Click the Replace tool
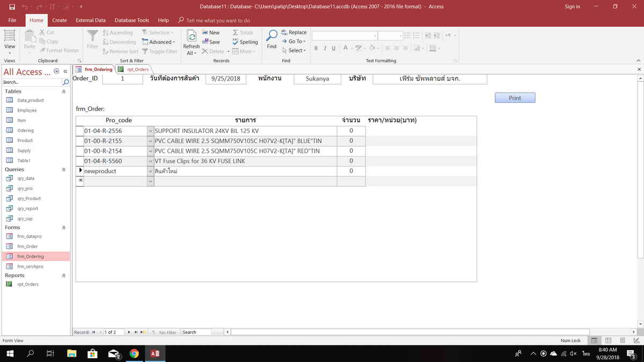 (x=294, y=33)
